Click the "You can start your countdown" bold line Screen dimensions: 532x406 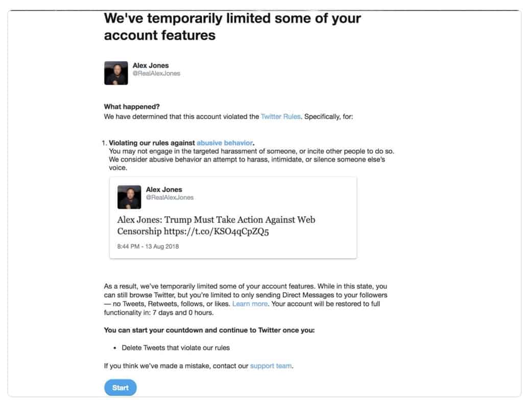pos(209,330)
